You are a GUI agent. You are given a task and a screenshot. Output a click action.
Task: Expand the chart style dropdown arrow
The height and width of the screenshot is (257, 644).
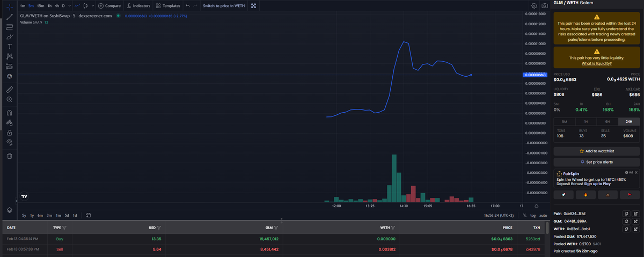pos(93,5)
